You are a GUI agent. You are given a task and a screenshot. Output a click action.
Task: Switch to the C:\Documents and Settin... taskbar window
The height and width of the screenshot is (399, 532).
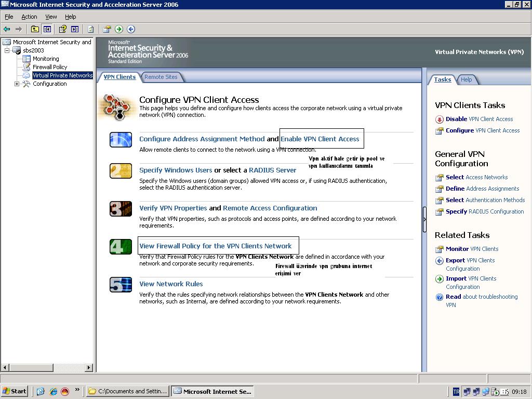(127, 392)
